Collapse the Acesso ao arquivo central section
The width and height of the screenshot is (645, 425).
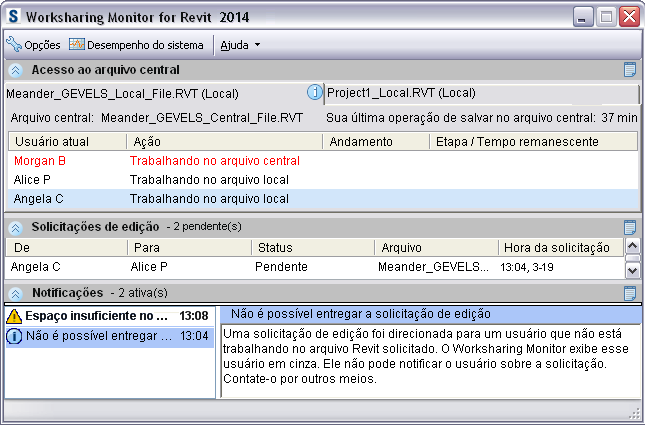pyautogui.click(x=16, y=70)
